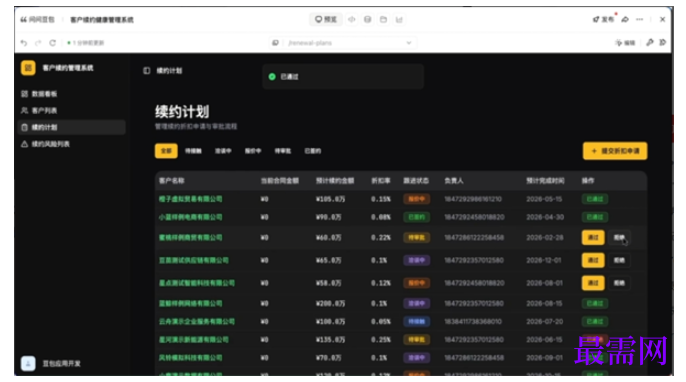Open 客户列表 in the sidebar

click(x=44, y=111)
